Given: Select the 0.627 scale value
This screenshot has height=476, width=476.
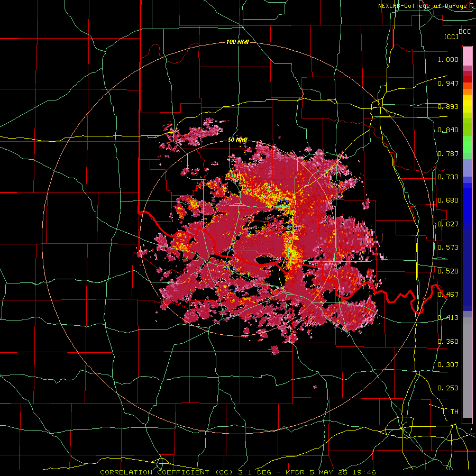Looking at the screenshot, I should click(448, 224).
